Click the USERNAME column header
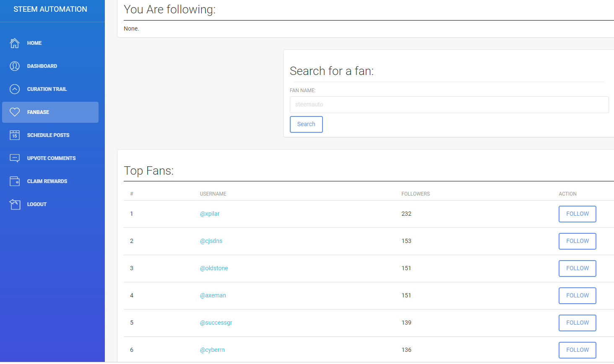The width and height of the screenshot is (614, 364). coord(213,194)
